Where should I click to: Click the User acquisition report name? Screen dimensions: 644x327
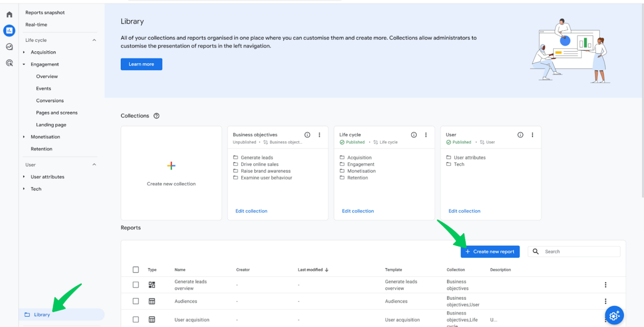[192, 320]
